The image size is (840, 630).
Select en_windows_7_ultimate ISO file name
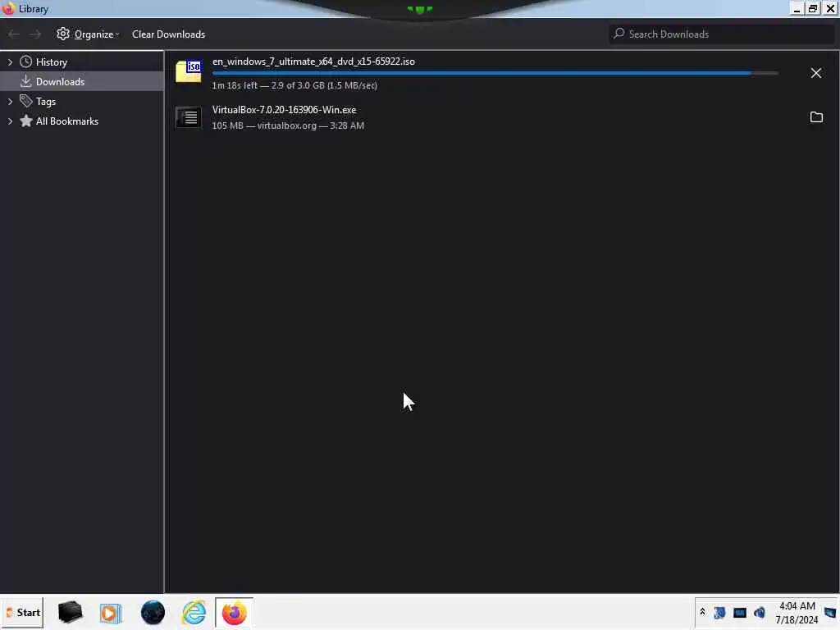(313, 62)
